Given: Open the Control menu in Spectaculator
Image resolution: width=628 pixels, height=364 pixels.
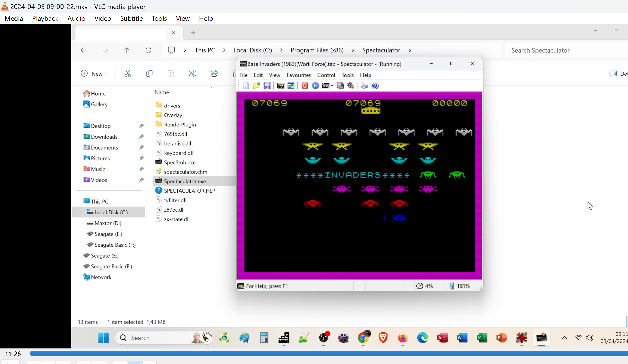Looking at the screenshot, I should click(x=326, y=75).
